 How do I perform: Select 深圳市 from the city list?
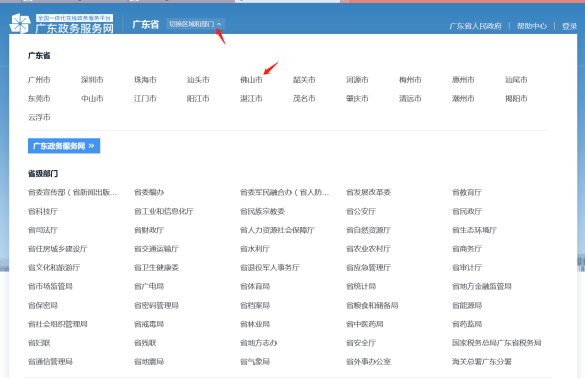point(92,80)
